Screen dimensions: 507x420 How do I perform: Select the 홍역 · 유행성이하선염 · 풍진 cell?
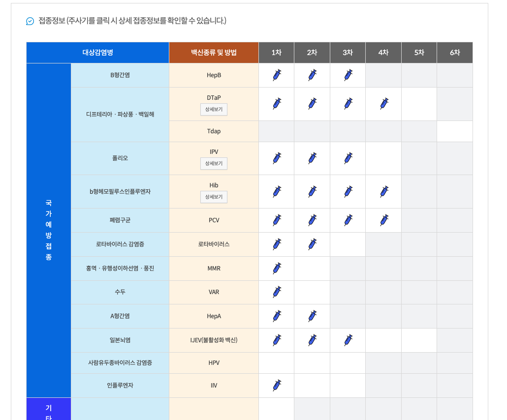(x=120, y=269)
